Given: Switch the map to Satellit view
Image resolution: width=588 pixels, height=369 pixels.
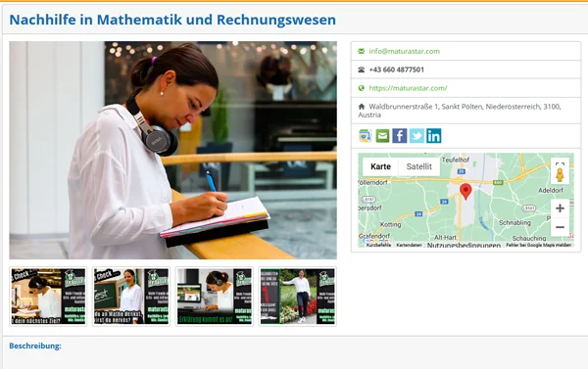Looking at the screenshot, I should pos(418,166).
